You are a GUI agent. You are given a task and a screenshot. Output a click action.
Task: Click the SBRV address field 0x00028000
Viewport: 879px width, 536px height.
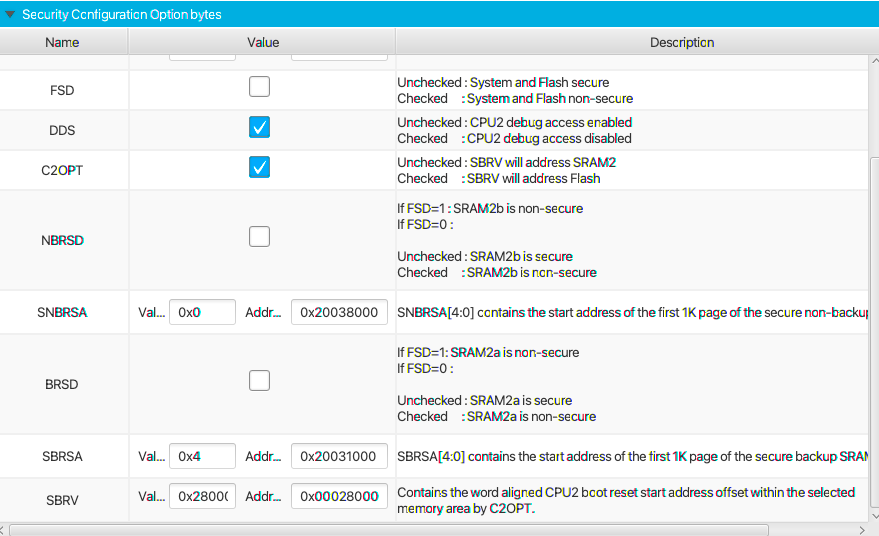(x=339, y=497)
